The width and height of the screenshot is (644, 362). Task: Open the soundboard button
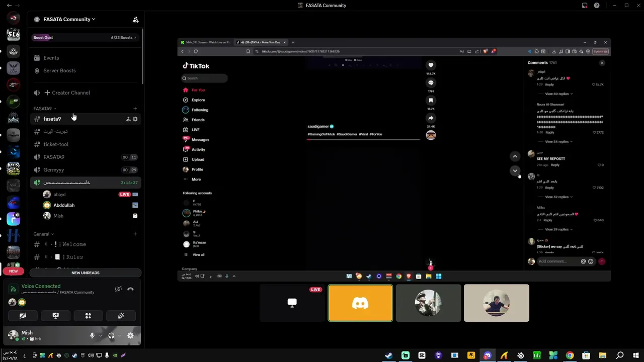pyautogui.click(x=121, y=316)
